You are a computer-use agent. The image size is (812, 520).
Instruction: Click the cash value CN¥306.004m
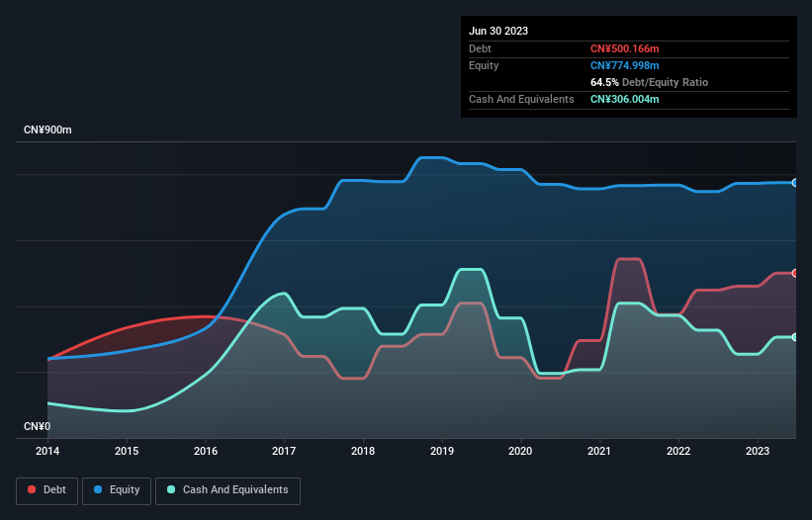pyautogui.click(x=624, y=99)
